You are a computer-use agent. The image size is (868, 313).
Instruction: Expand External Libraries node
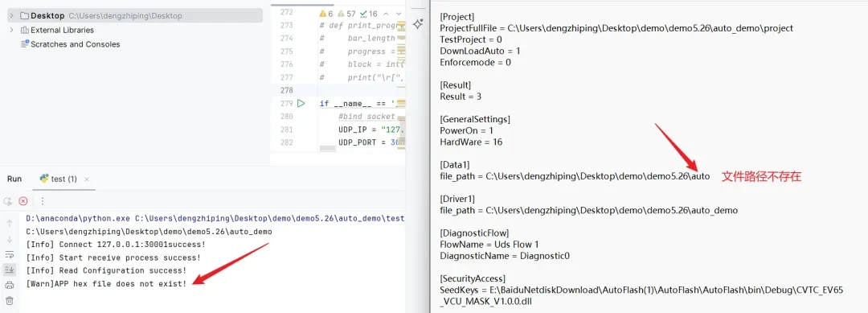tap(11, 30)
